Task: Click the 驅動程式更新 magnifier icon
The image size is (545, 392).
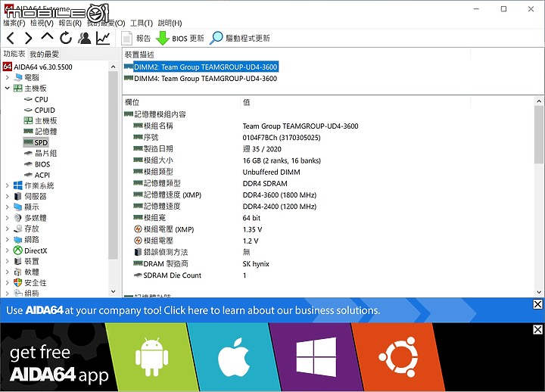Action: (216, 38)
